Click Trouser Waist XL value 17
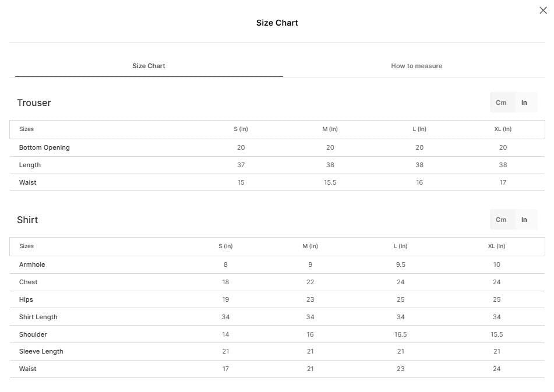The image size is (554, 392). [503, 182]
